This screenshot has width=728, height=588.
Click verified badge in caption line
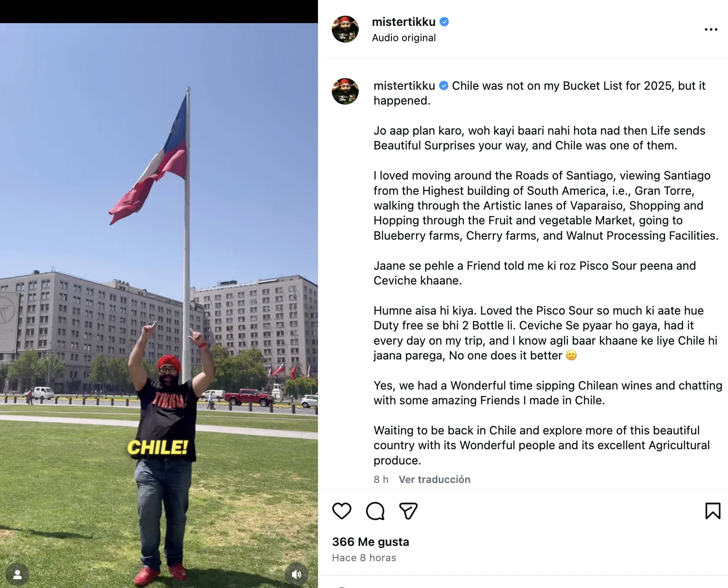point(443,86)
